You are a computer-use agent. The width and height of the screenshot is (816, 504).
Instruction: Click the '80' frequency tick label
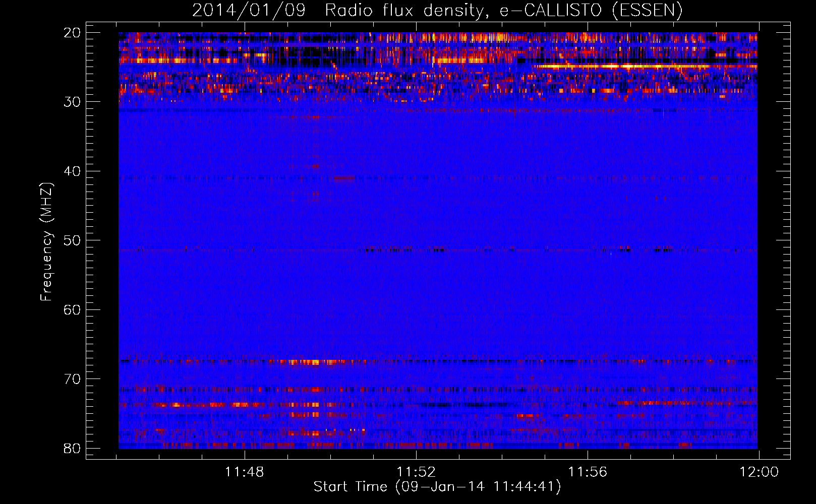tap(73, 448)
